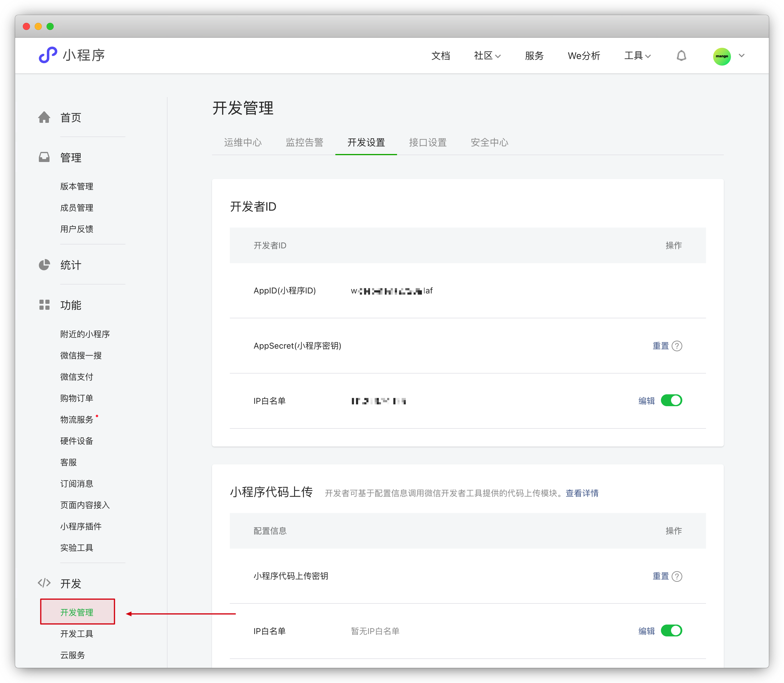Viewport: 784px width, 683px height.
Task: Select 管理 section heading
Action: (71, 158)
